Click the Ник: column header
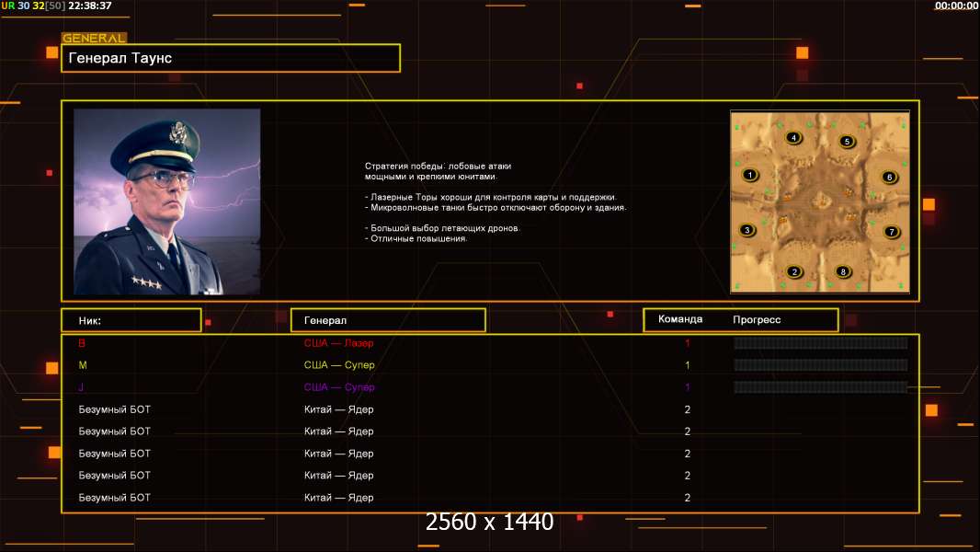 [x=131, y=320]
